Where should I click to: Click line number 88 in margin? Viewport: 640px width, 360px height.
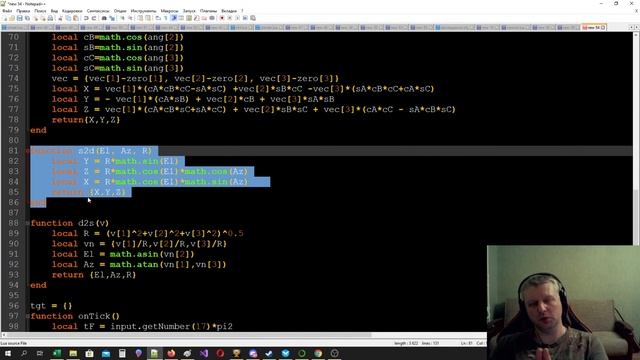[x=13, y=223]
